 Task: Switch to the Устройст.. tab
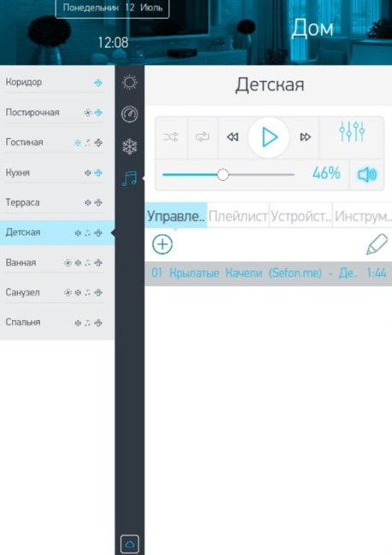[x=301, y=215]
